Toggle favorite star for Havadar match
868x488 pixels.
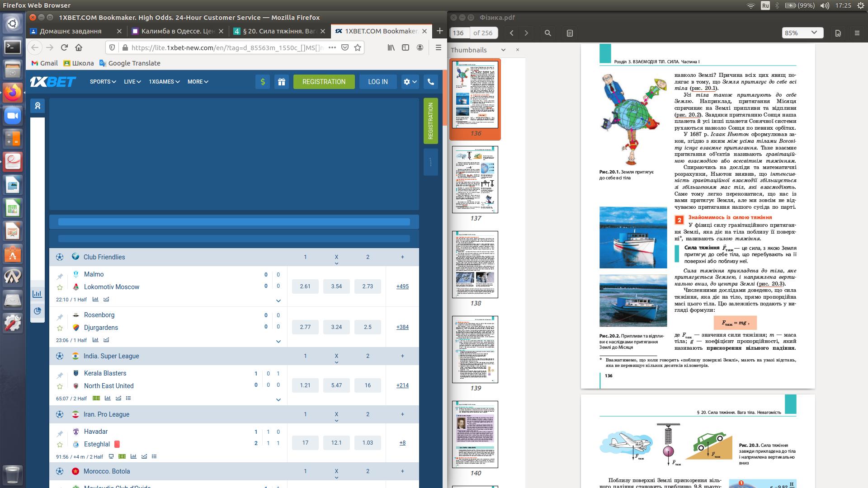[60, 445]
